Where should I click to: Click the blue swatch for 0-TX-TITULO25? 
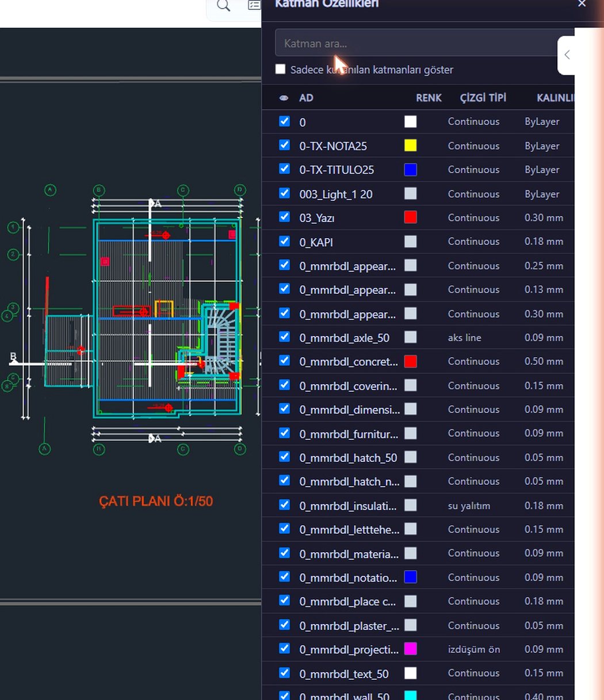coord(410,170)
